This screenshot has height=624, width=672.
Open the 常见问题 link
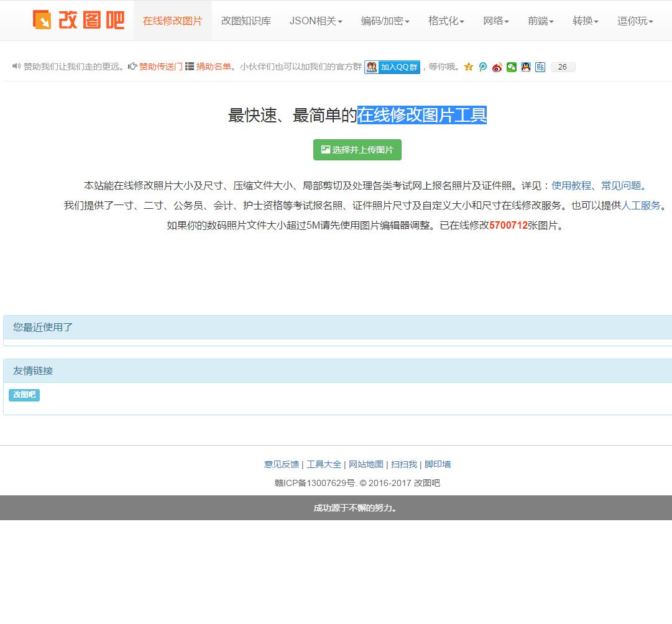tap(620, 186)
